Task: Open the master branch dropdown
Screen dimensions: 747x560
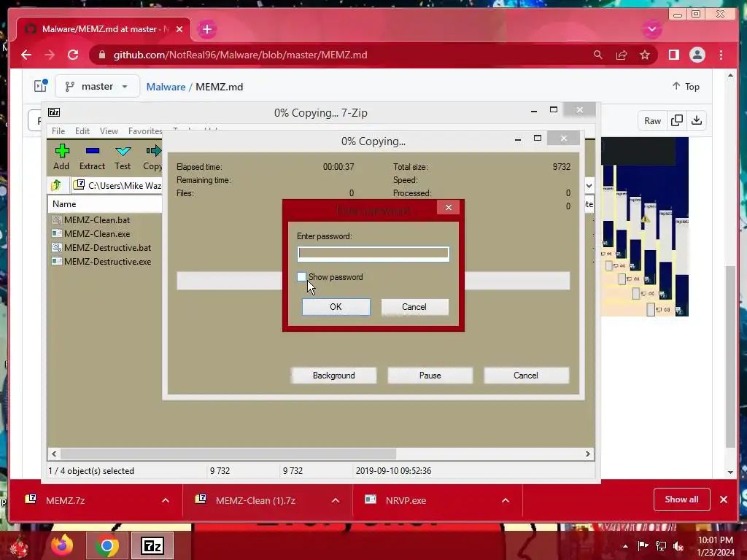Action: [x=97, y=86]
